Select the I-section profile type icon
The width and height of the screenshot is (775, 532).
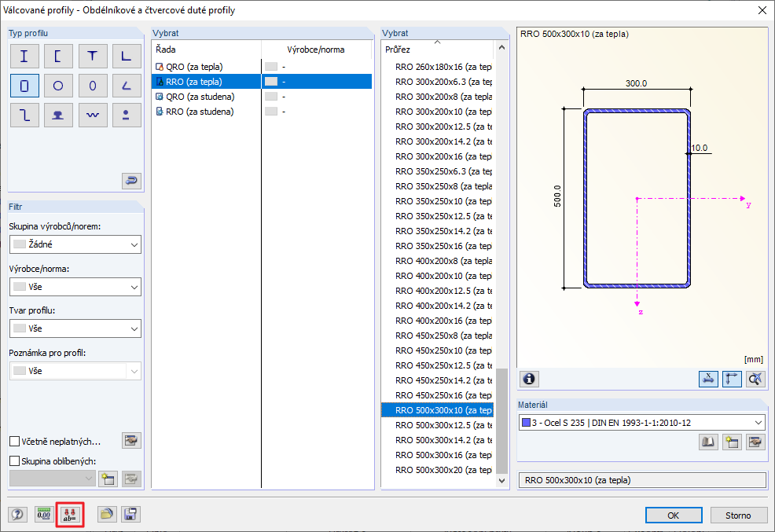tap(24, 56)
